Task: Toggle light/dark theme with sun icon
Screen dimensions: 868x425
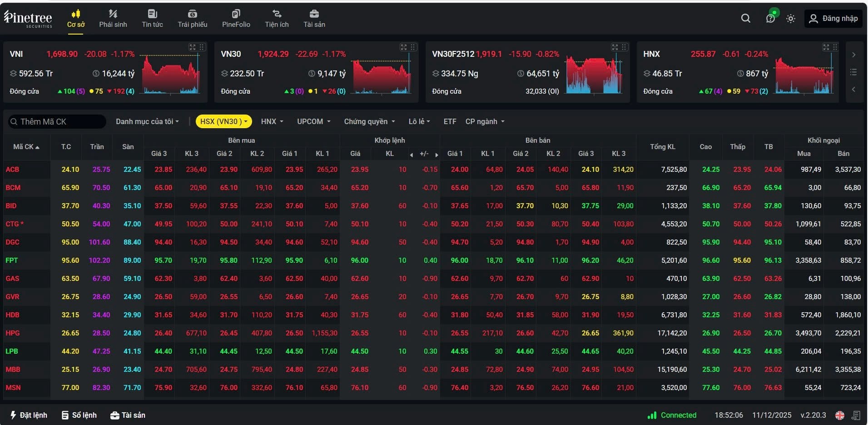Action: (791, 19)
